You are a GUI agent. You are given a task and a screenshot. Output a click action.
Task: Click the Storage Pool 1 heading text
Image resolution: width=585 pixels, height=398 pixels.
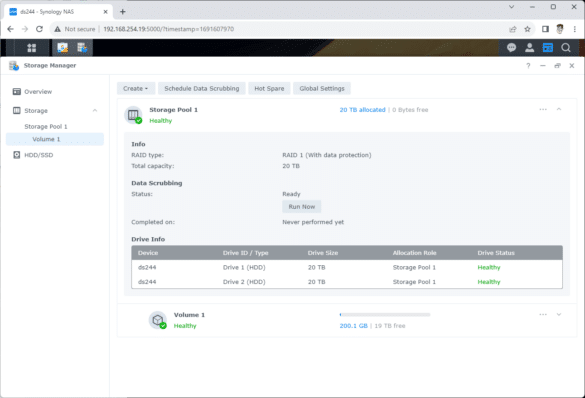point(173,110)
